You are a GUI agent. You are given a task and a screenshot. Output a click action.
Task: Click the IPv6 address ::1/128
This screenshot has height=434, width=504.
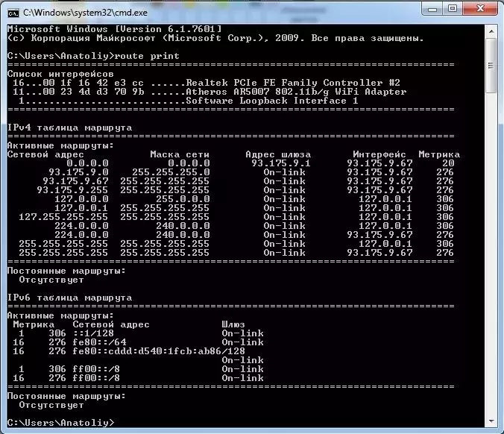[93, 333]
